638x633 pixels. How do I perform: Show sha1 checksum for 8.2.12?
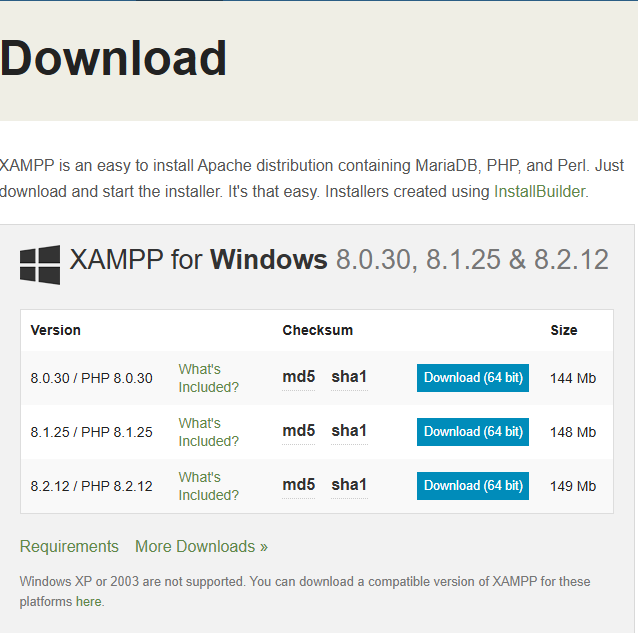pos(349,485)
